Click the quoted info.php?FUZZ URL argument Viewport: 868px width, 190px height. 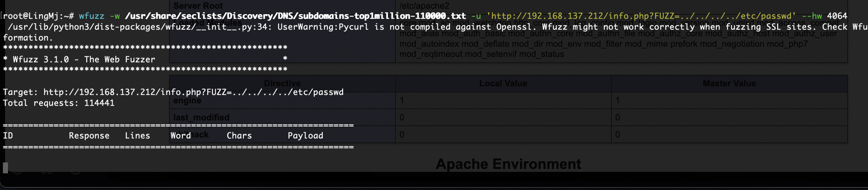point(642,16)
